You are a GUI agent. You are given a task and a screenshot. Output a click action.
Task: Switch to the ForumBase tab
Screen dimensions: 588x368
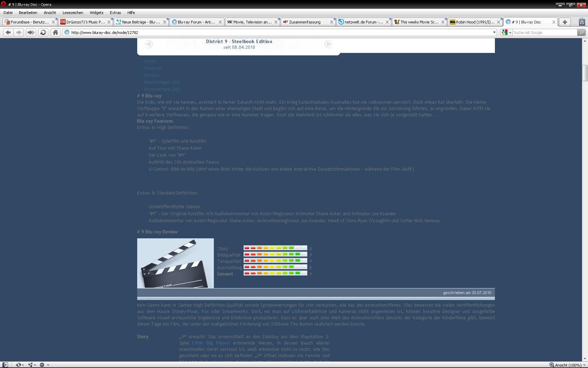tap(30, 22)
